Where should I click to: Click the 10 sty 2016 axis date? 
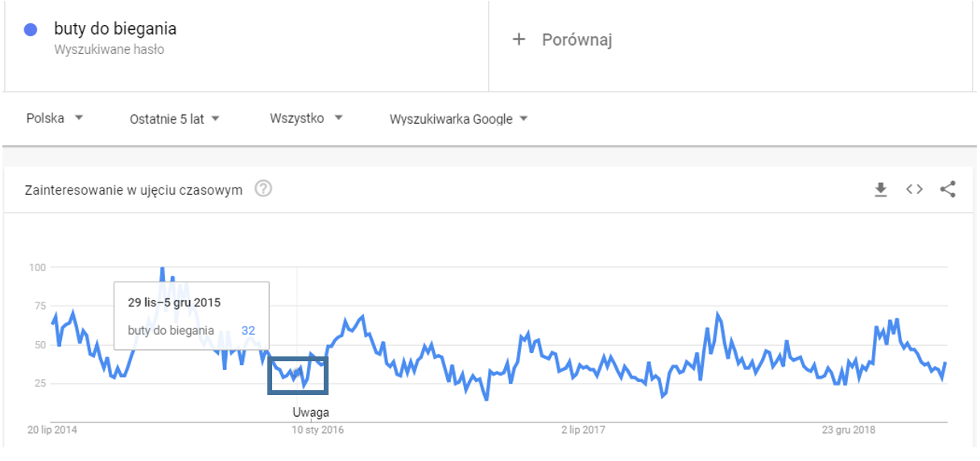317,430
